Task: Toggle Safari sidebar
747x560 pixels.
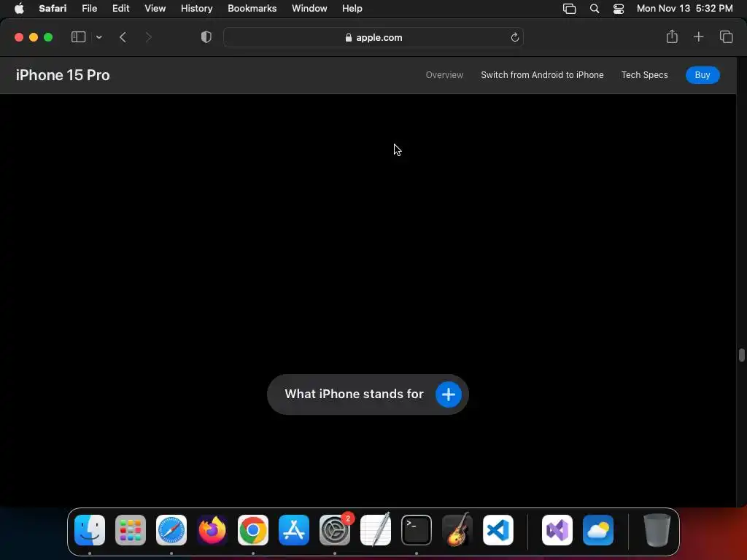Action: (x=78, y=37)
